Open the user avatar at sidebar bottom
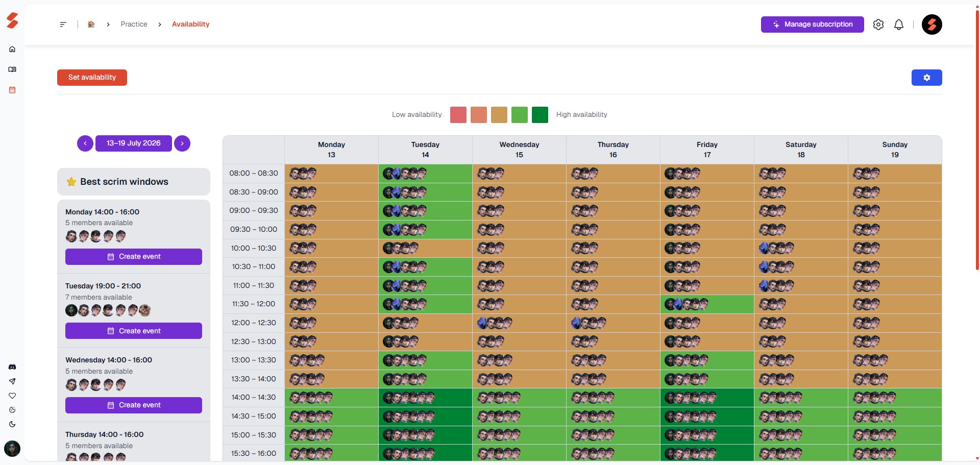The image size is (980, 465). point(12,449)
